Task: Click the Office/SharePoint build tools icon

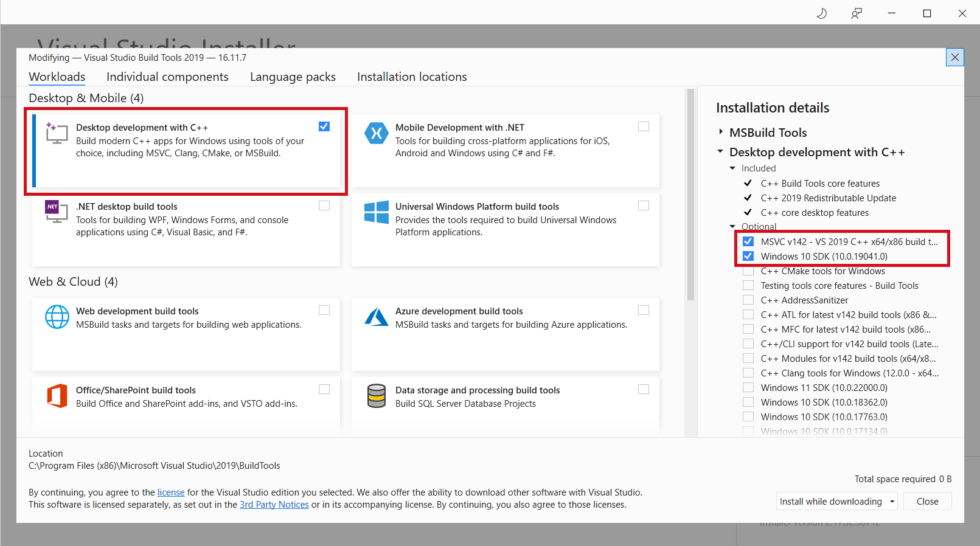Action: 57,396
